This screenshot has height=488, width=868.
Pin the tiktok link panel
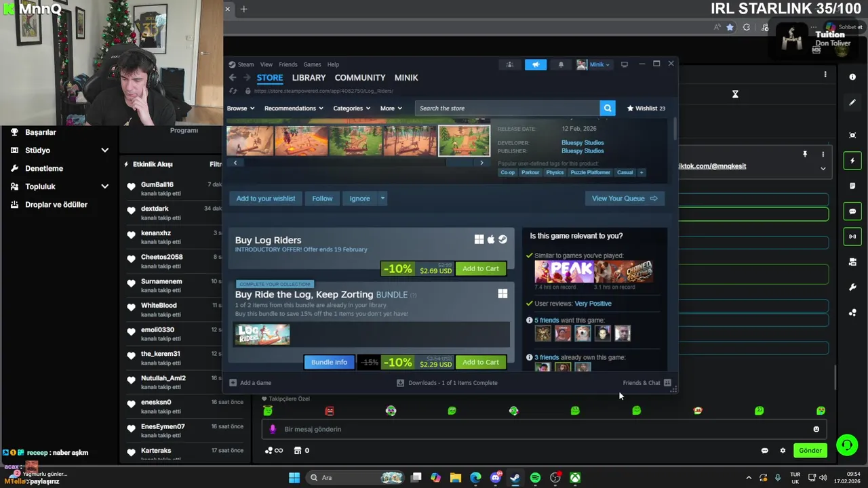805,155
